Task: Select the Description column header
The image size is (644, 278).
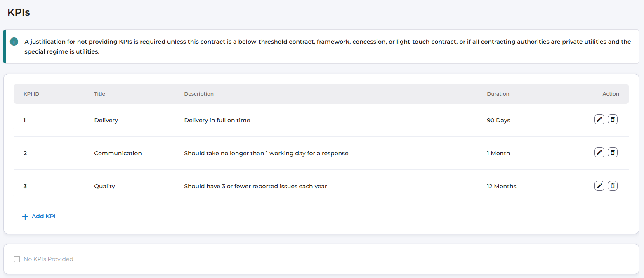Action: 199,94
